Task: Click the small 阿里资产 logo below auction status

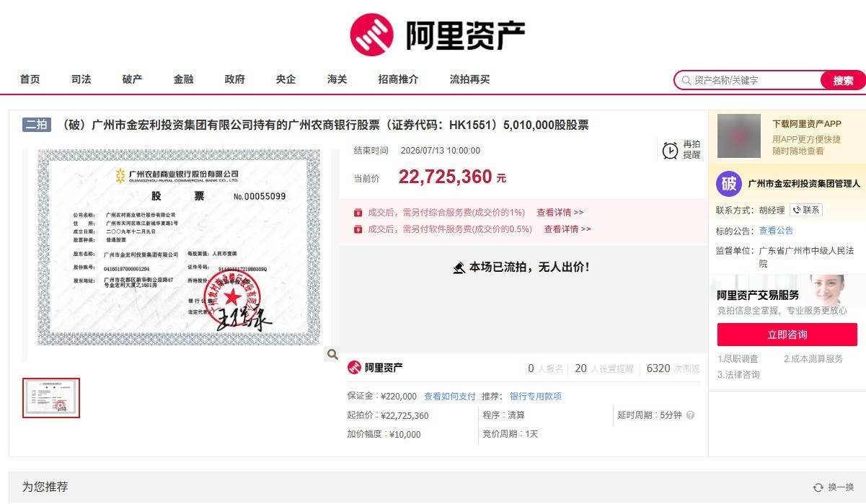Action: coord(375,368)
